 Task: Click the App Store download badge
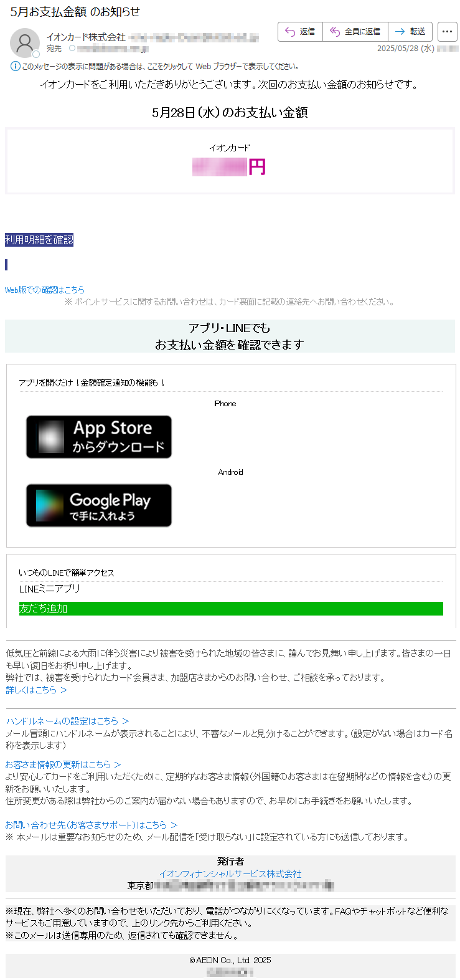coord(99,437)
